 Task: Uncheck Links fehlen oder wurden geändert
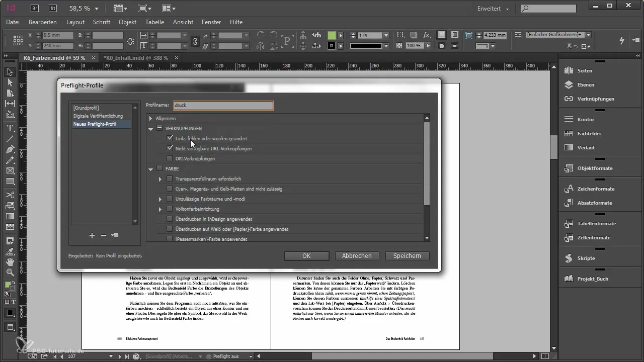point(170,138)
